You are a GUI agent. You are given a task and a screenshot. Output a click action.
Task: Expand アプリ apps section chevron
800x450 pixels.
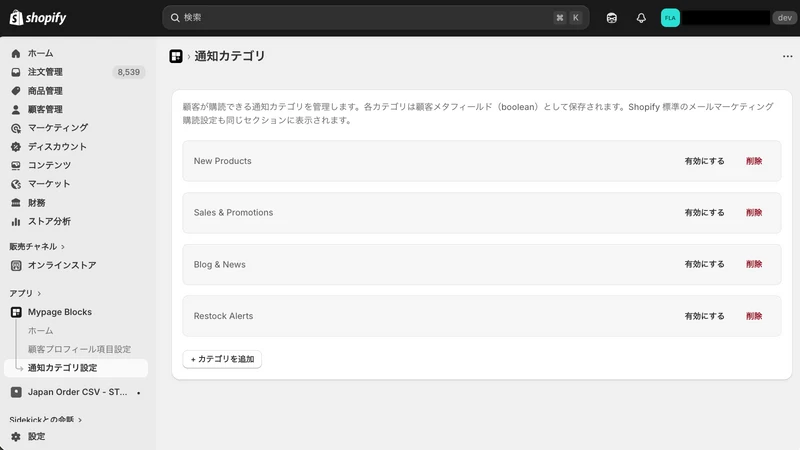(x=39, y=293)
